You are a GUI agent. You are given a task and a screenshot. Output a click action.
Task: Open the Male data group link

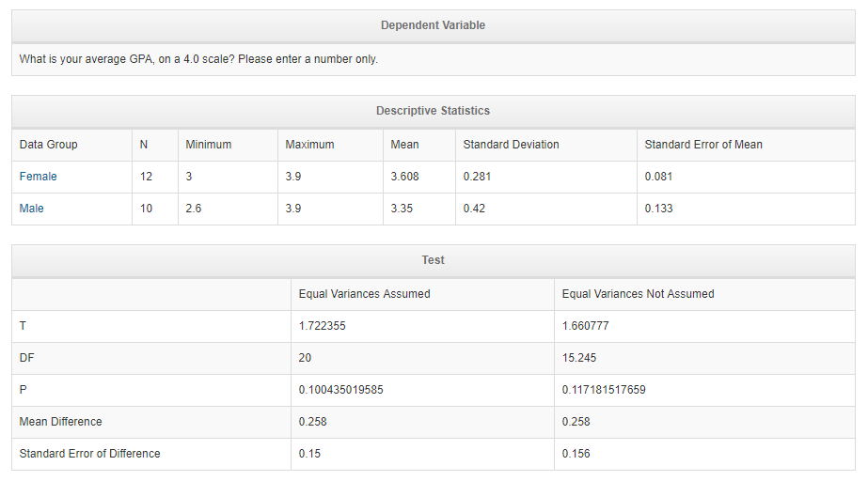[x=32, y=209]
